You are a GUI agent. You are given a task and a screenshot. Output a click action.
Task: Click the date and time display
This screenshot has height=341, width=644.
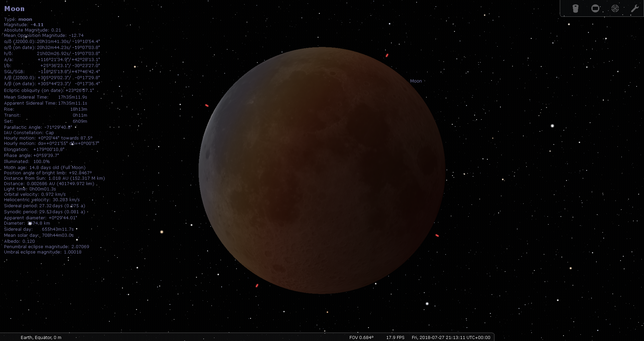(x=451, y=337)
